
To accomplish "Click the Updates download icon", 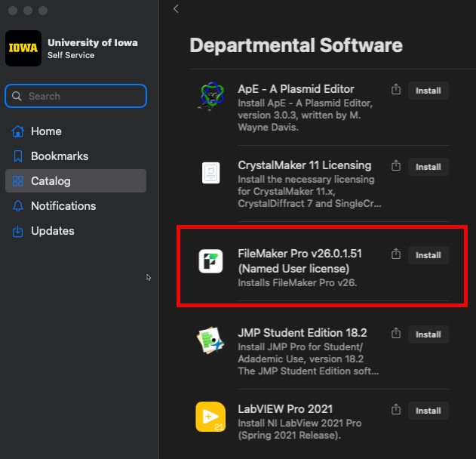I will coord(18,231).
